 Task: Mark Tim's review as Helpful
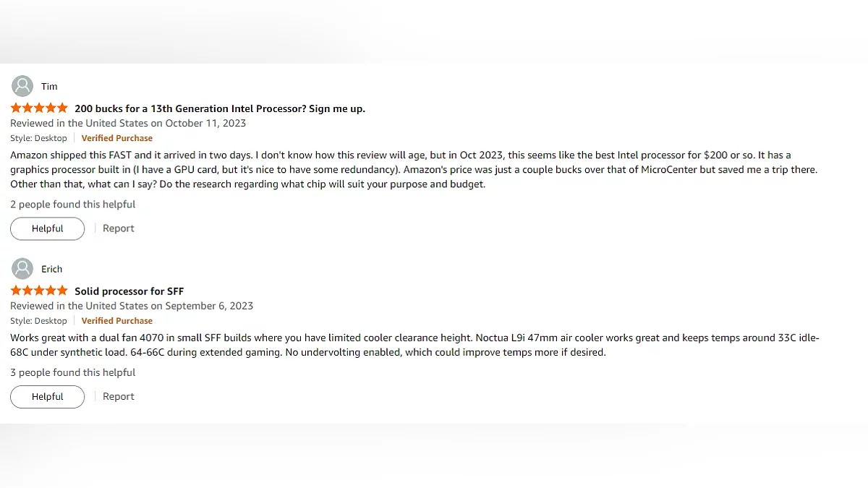pyautogui.click(x=47, y=228)
